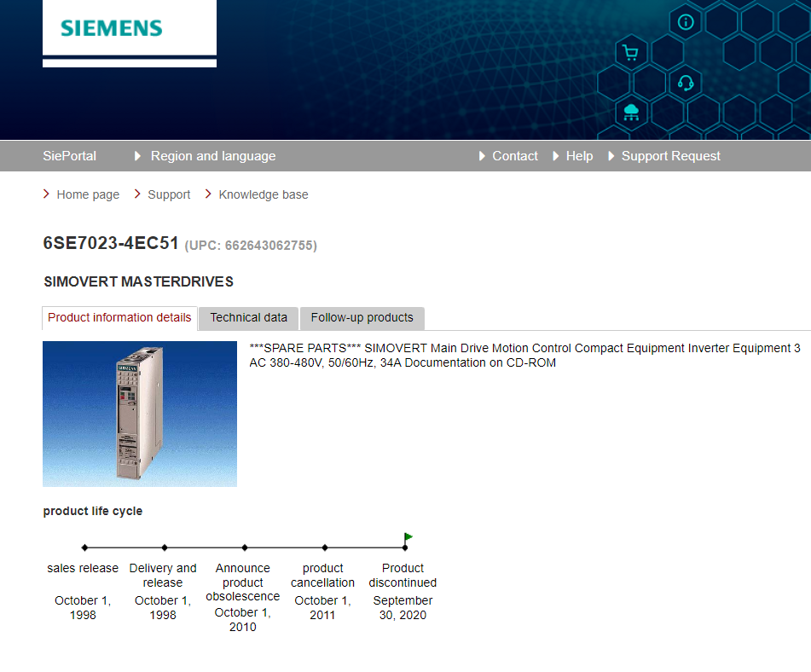Switch to the Technical data tab
This screenshot has height=672, width=811.
pos(248,318)
